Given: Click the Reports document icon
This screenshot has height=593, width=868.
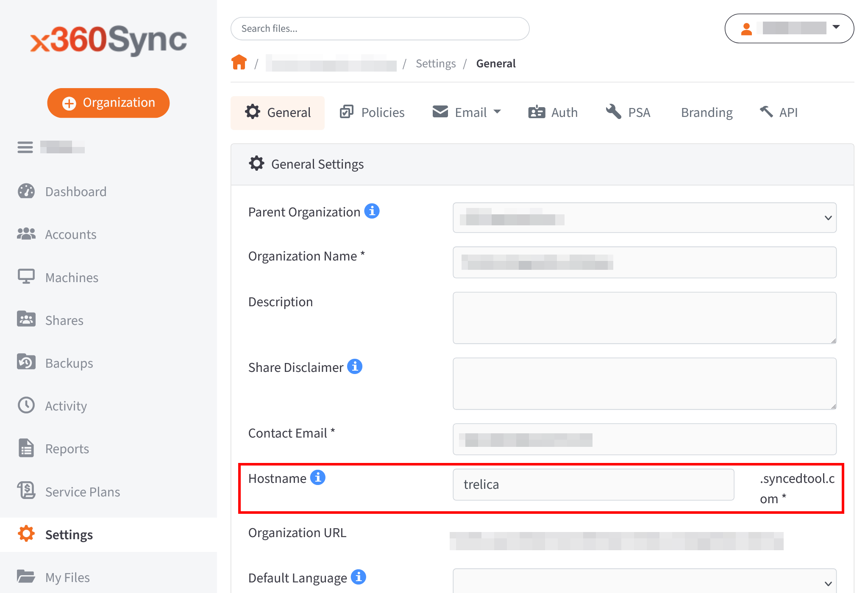Looking at the screenshot, I should coord(26,448).
